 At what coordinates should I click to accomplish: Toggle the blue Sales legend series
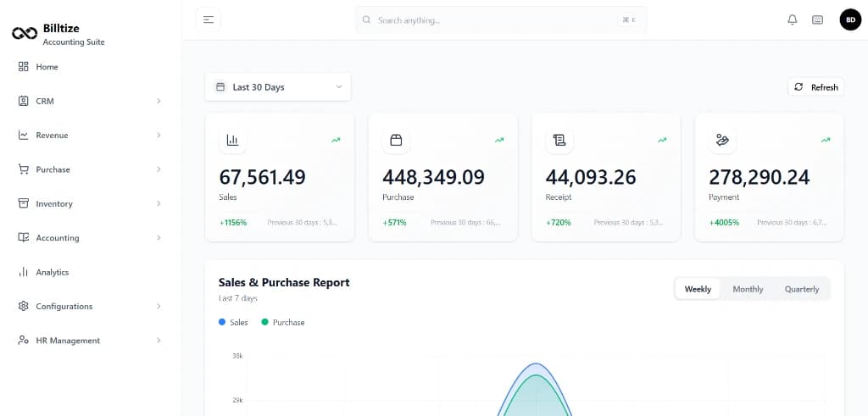(x=233, y=322)
